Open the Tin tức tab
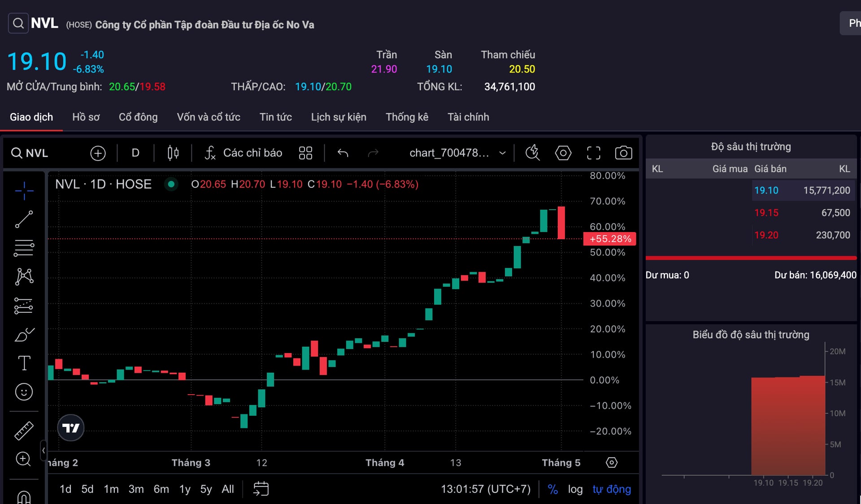The width and height of the screenshot is (861, 504). click(276, 117)
